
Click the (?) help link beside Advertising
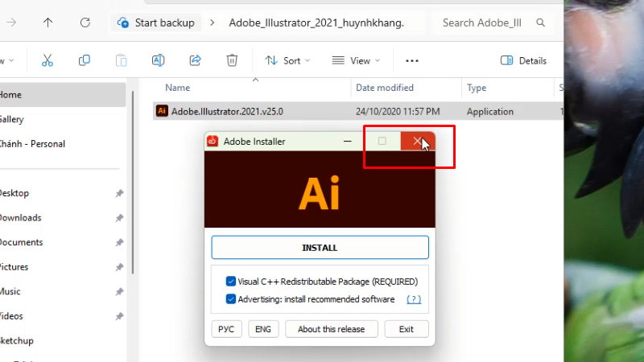413,299
